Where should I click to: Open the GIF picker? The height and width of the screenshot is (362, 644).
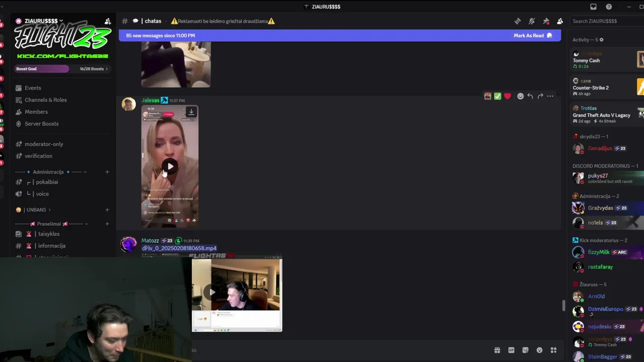pos(511,350)
